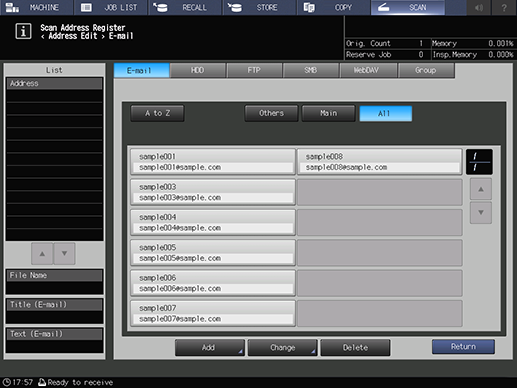Select the sample008 address entry
Image resolution: width=517 pixels, height=388 pixels.
379,162
